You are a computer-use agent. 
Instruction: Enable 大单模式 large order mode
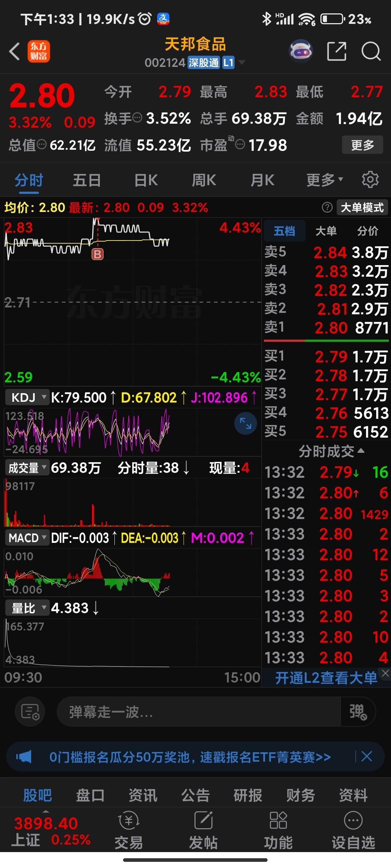point(362,207)
